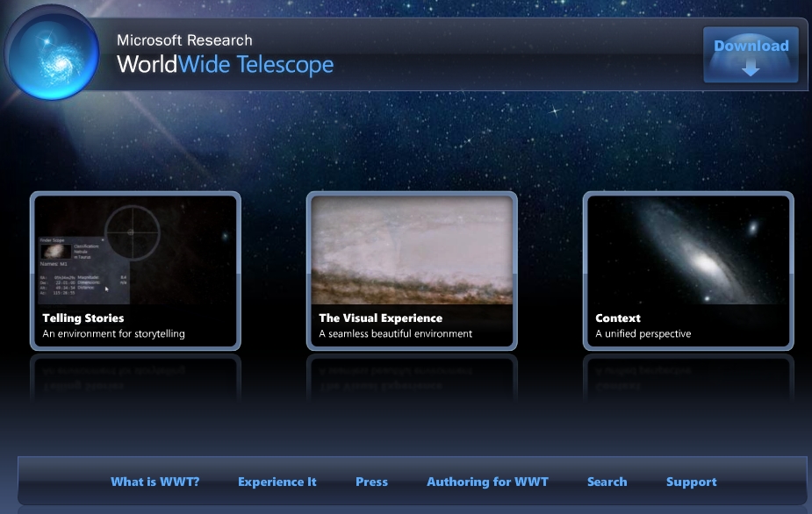Click the 'Telling Stories' card title

(x=83, y=318)
